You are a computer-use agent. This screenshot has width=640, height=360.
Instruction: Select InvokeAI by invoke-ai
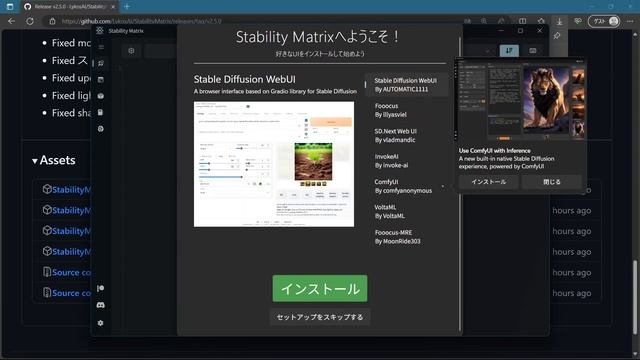(406, 161)
